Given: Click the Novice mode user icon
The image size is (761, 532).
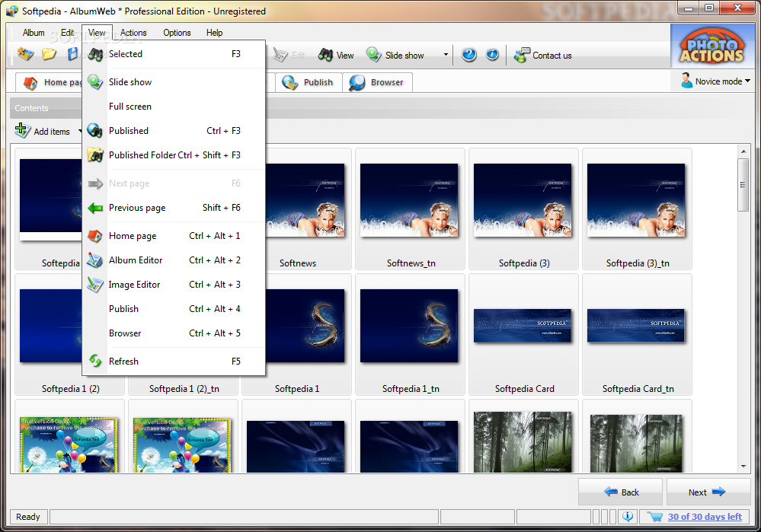Looking at the screenshot, I should pyautogui.click(x=686, y=81).
